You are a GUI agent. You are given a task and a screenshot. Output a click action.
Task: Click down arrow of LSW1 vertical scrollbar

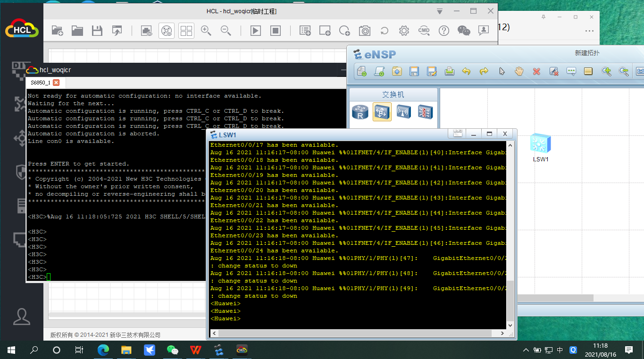coord(510,325)
